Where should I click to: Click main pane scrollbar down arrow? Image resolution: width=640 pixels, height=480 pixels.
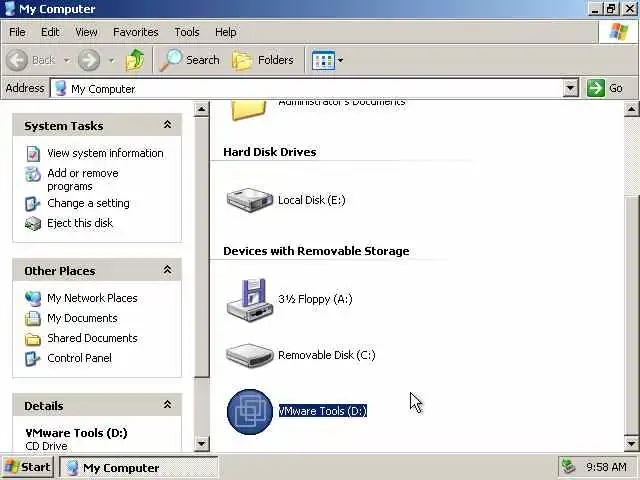click(631, 444)
